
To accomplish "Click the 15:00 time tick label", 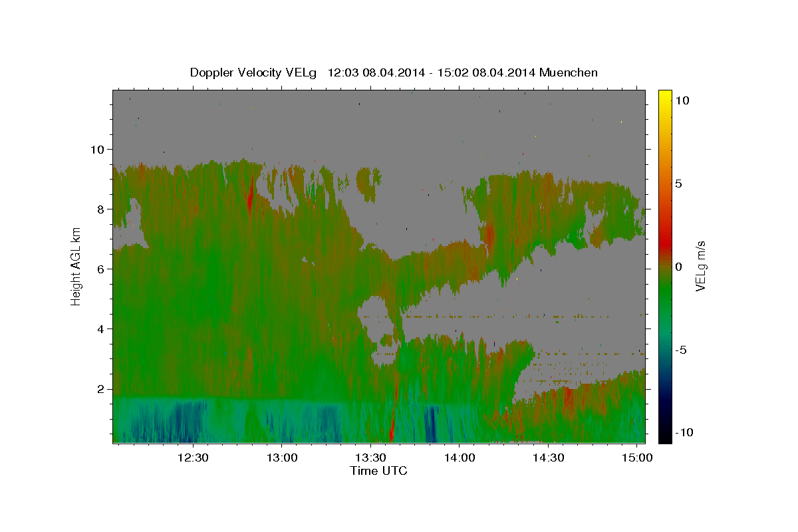I will click(x=638, y=458).
